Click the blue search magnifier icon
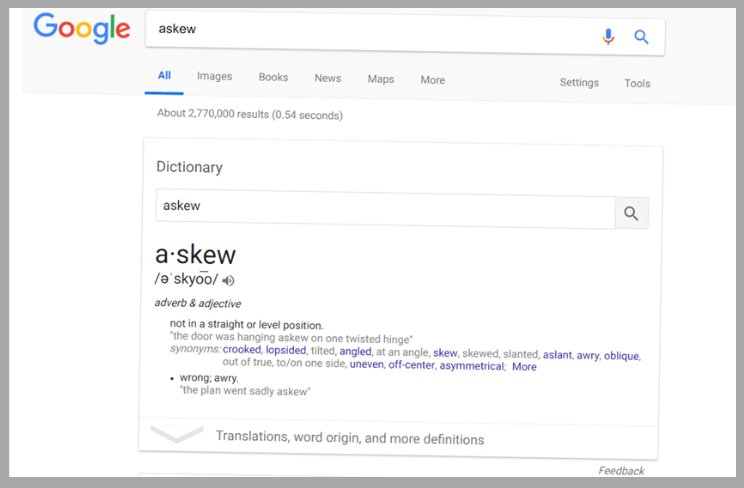This screenshot has height=488, width=744. pos(641,38)
